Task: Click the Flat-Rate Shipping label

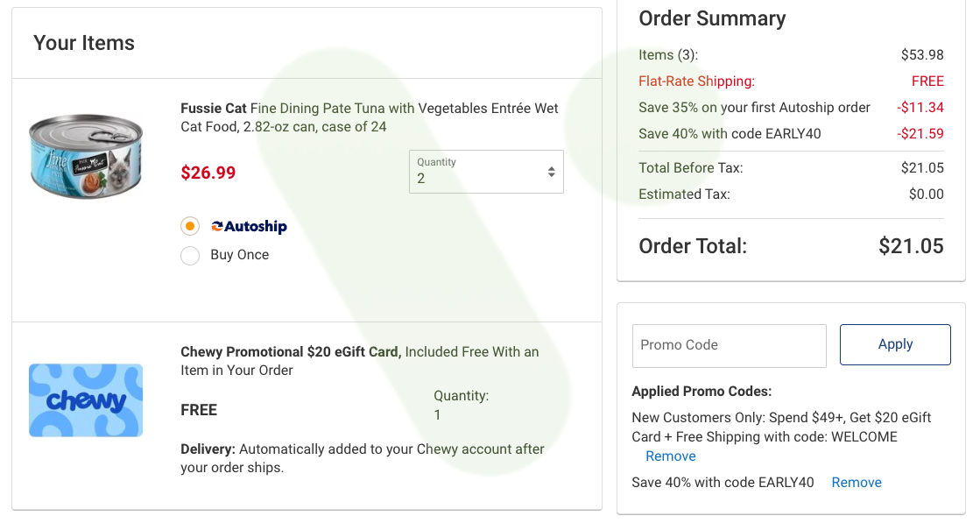Action: [697, 81]
